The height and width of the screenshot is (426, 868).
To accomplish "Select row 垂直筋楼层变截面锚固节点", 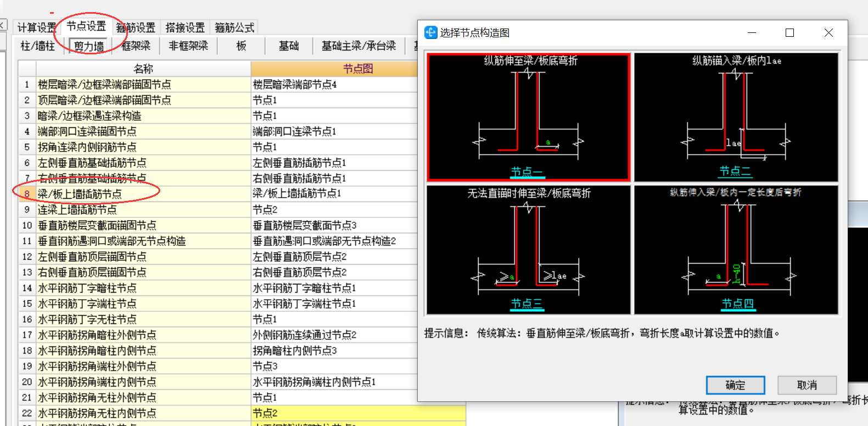I will pos(143,225).
